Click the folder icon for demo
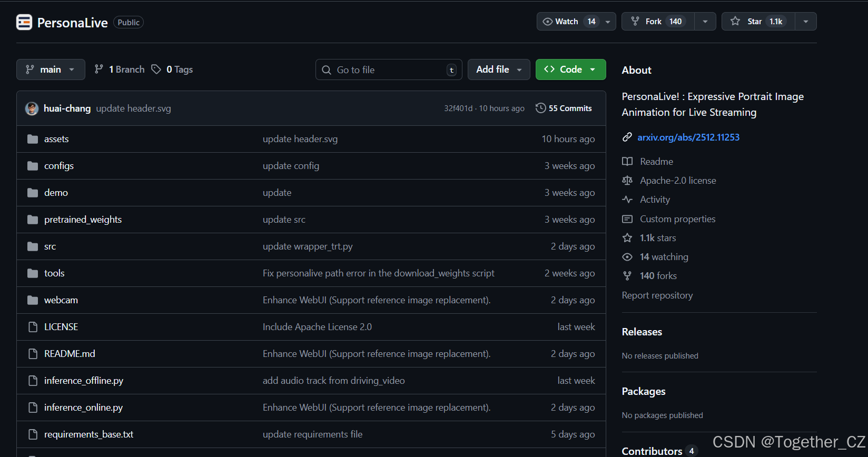Screen dimensions: 868x457 (33, 193)
